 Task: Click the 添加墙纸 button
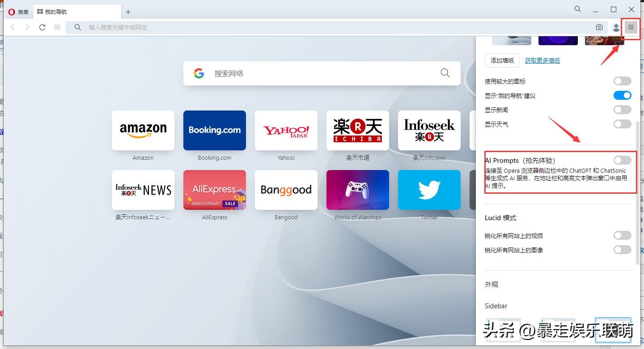point(502,60)
